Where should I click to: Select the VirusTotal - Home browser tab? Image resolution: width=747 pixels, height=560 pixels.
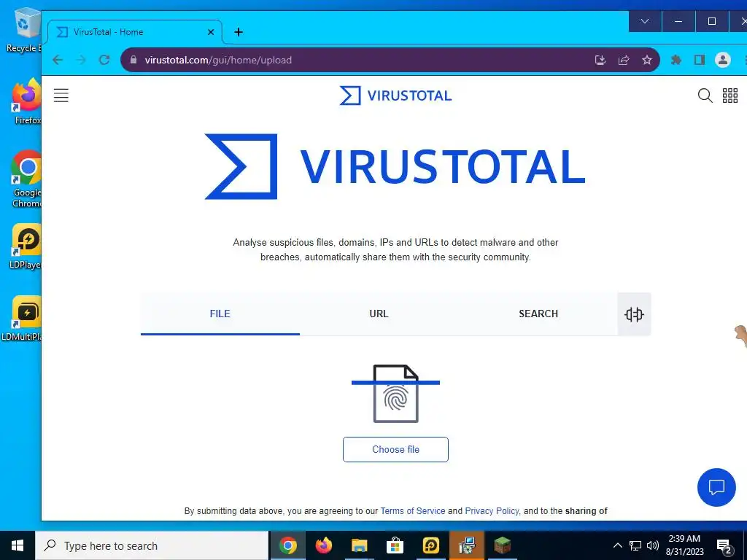tap(135, 32)
